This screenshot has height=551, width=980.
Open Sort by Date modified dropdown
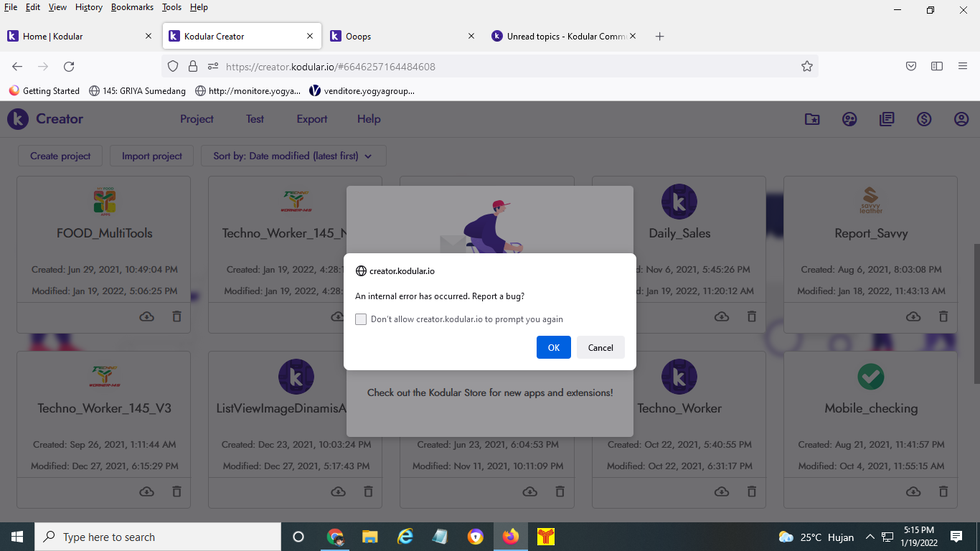click(293, 156)
